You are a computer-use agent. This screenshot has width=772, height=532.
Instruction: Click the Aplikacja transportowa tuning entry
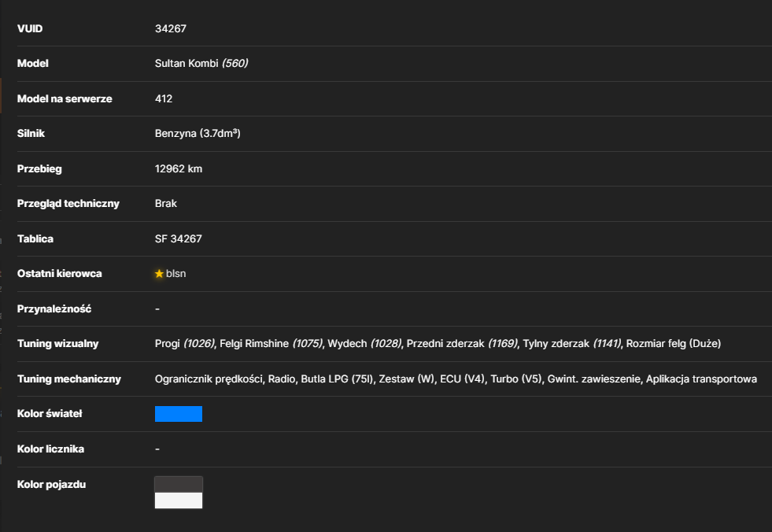coord(701,379)
